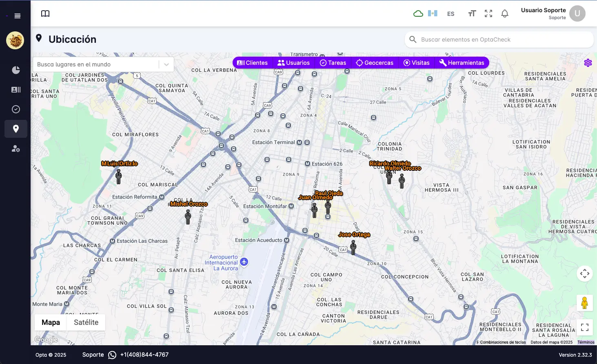The height and width of the screenshot is (364, 597).
Task: Click the Usuario Soporte profile name
Action: tap(543, 10)
